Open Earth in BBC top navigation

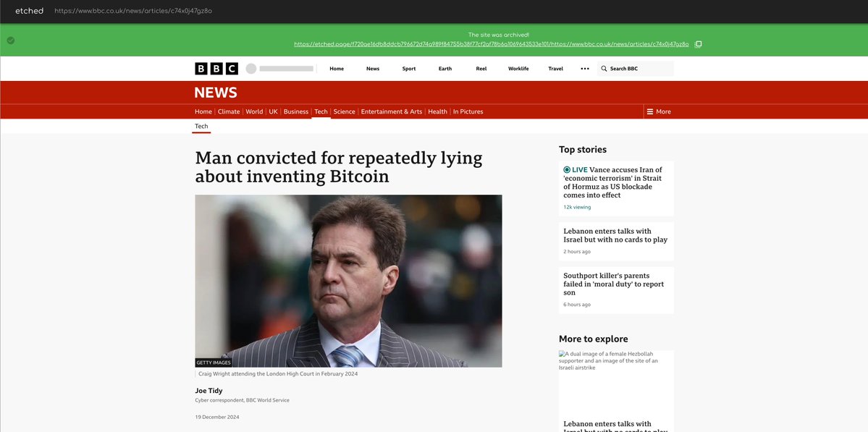pyautogui.click(x=445, y=69)
